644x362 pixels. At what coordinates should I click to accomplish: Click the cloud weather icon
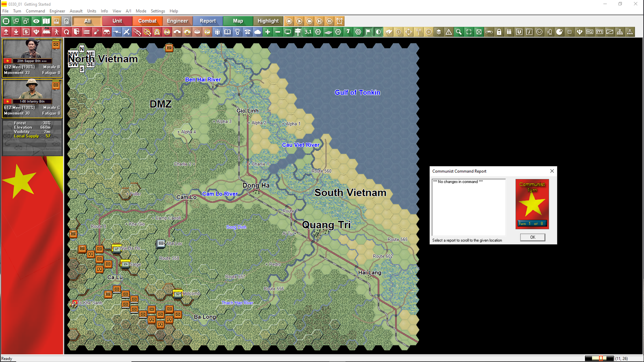tap(257, 32)
